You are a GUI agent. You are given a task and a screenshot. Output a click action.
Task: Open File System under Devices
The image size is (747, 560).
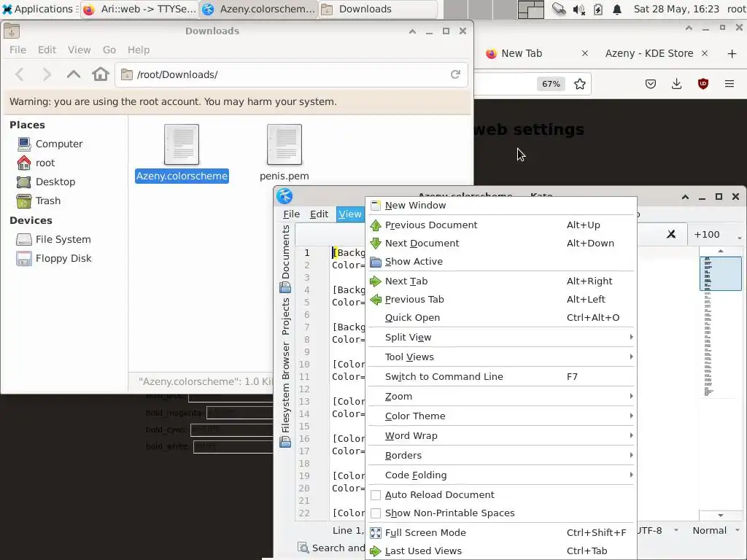click(53, 239)
